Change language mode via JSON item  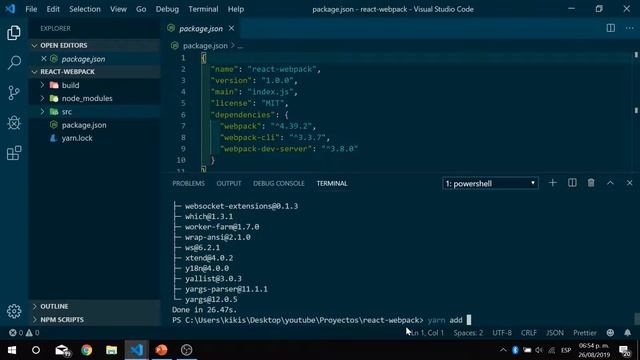[x=555, y=333]
